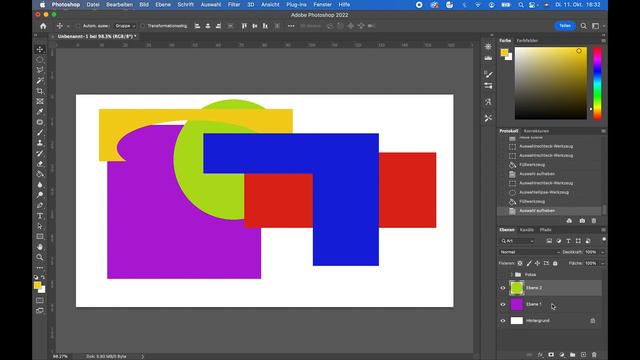Screen dimensions: 640x360
Task: Select the Zoom tool in the toolbox
Action: (x=40, y=257)
